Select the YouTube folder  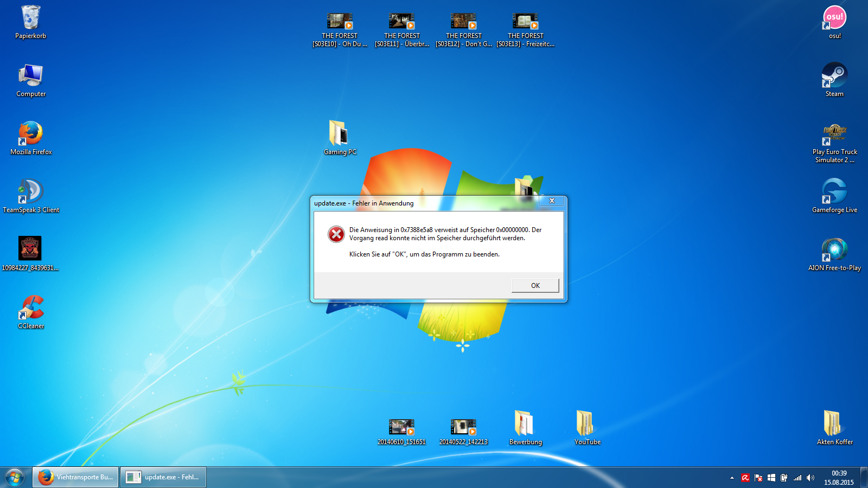[587, 428]
